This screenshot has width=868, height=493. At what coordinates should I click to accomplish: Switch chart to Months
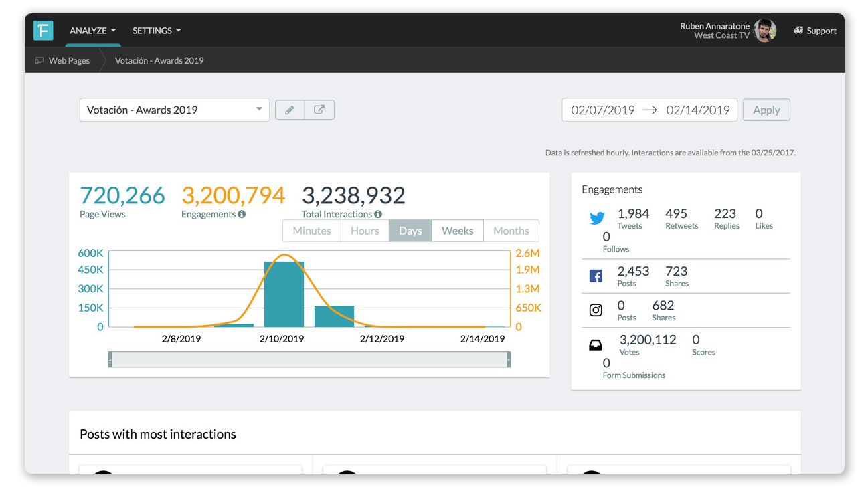pyautogui.click(x=511, y=231)
